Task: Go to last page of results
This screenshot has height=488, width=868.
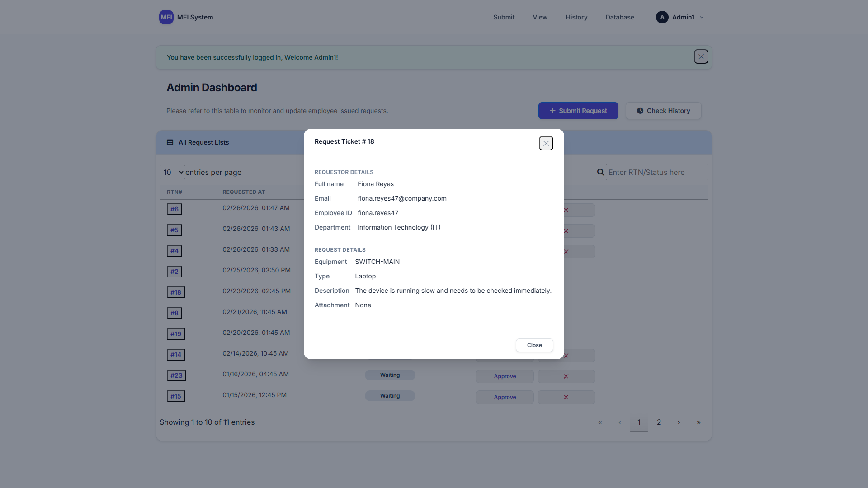Action: click(x=698, y=422)
